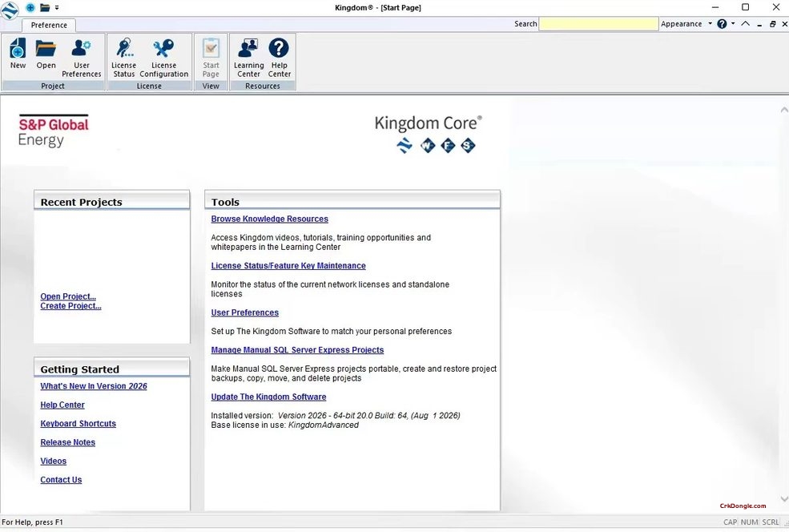789x532 pixels.
Task: Click the installed version text line
Action: [x=336, y=415]
